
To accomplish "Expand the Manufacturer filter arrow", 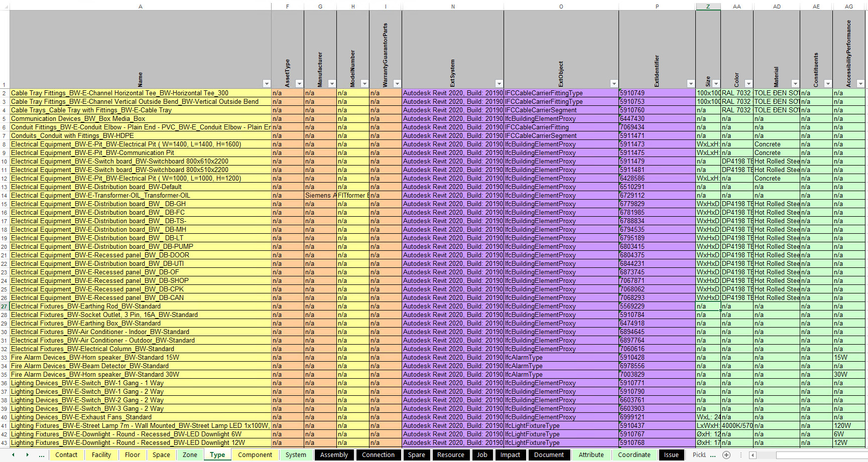I will click(332, 84).
